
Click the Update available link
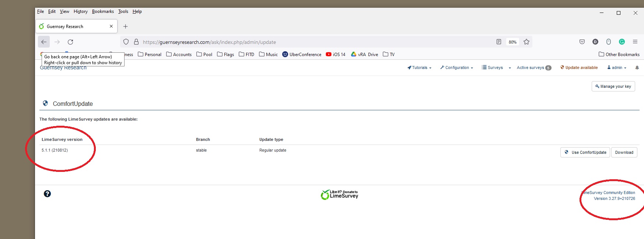pos(579,68)
